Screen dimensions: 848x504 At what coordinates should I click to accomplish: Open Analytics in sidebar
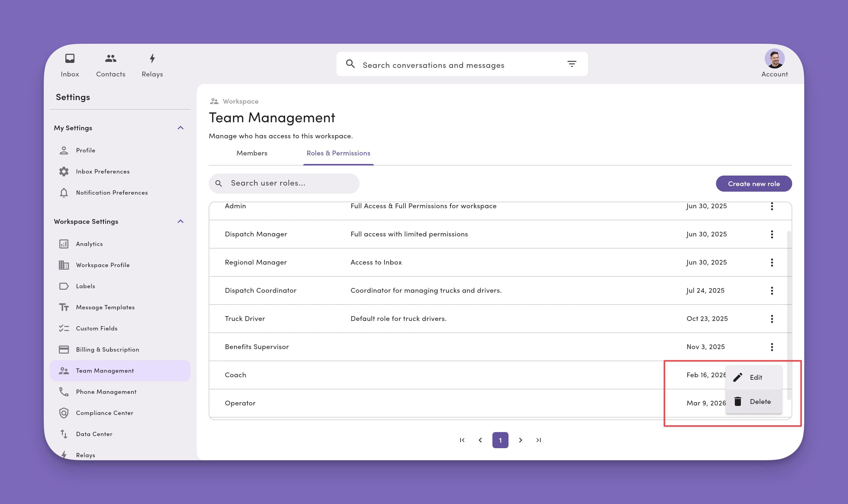point(120,244)
